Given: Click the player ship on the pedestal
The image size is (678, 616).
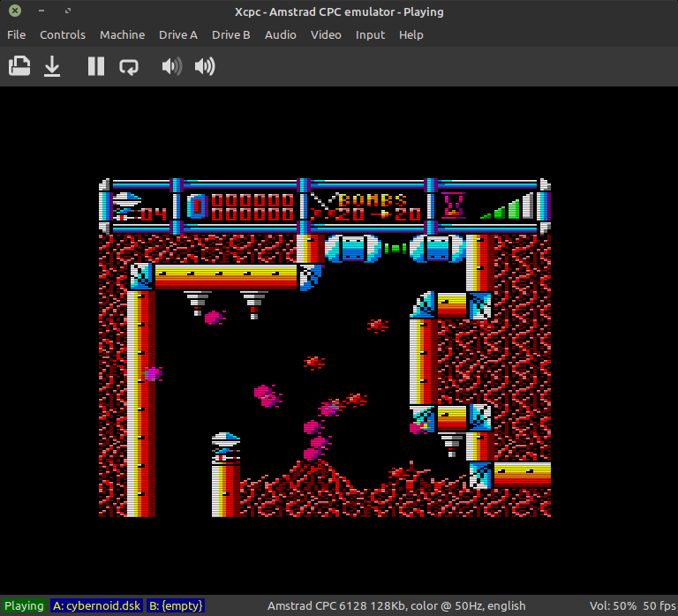Looking at the screenshot, I should click(x=226, y=447).
